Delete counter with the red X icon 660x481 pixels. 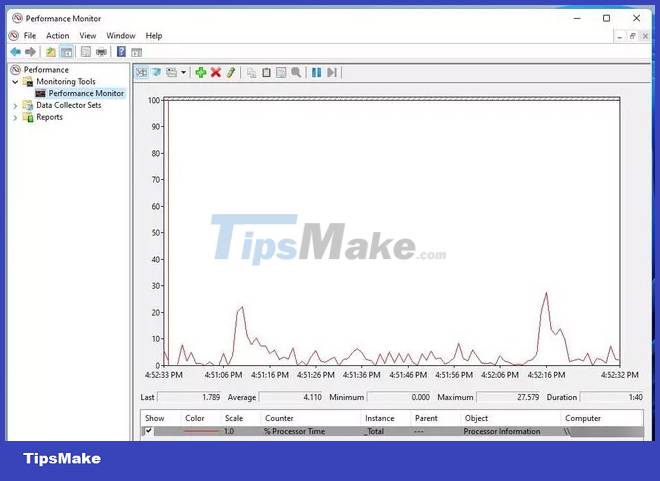click(216, 73)
